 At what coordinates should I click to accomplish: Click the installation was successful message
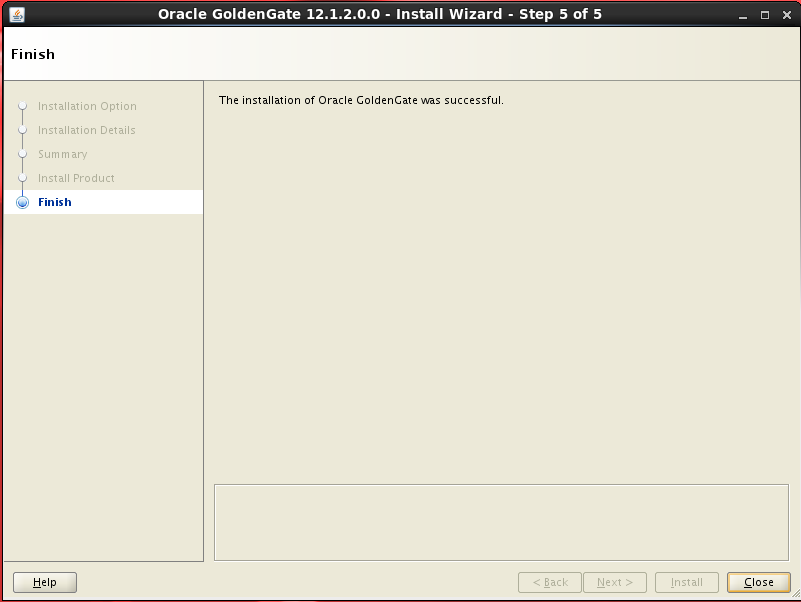point(361,100)
